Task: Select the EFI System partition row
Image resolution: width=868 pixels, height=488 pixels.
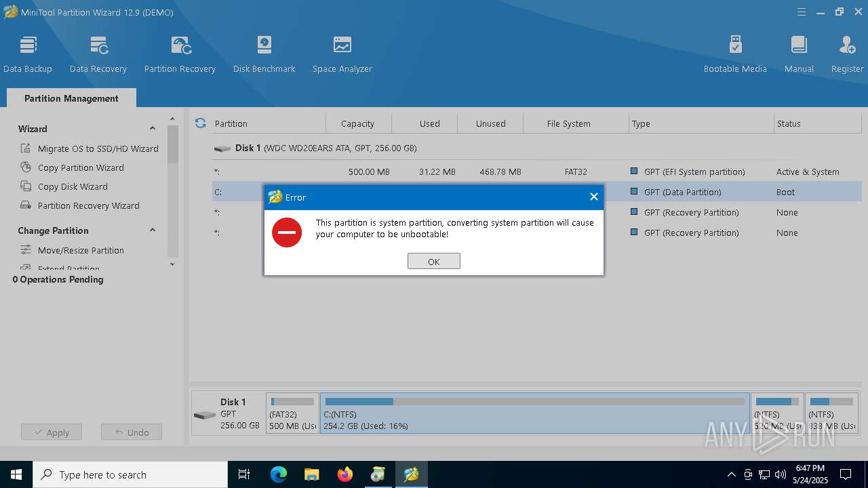Action: 536,171
